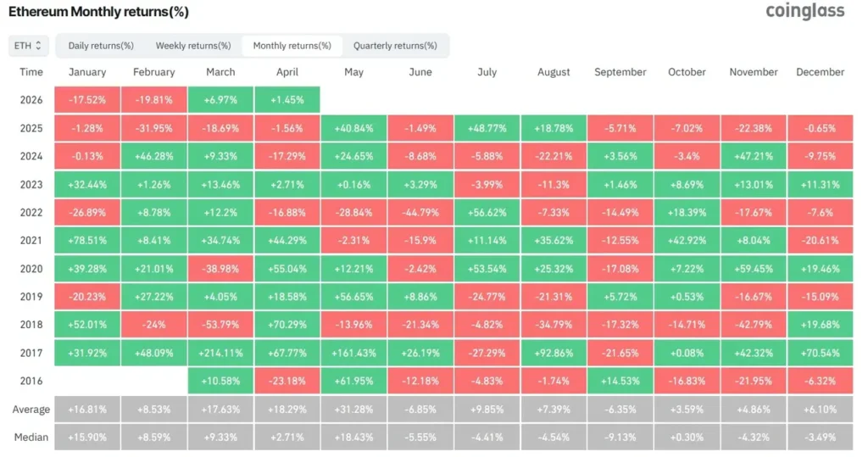Click the Average May +31.28% cell
868x457 pixels.
click(x=353, y=410)
